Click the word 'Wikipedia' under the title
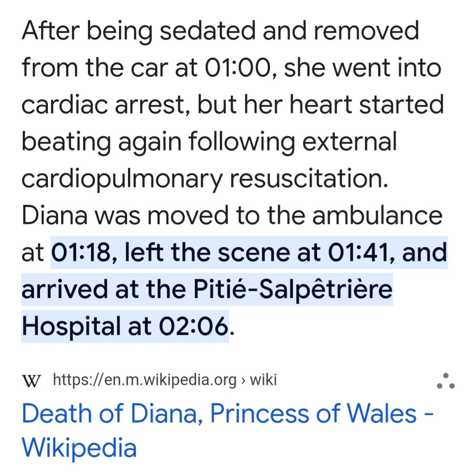 (79, 448)
